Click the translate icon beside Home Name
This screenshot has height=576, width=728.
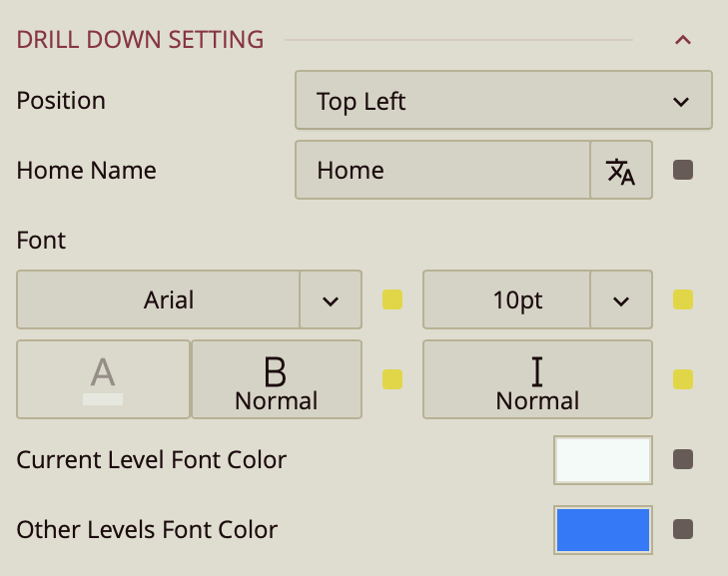pyautogui.click(x=620, y=171)
